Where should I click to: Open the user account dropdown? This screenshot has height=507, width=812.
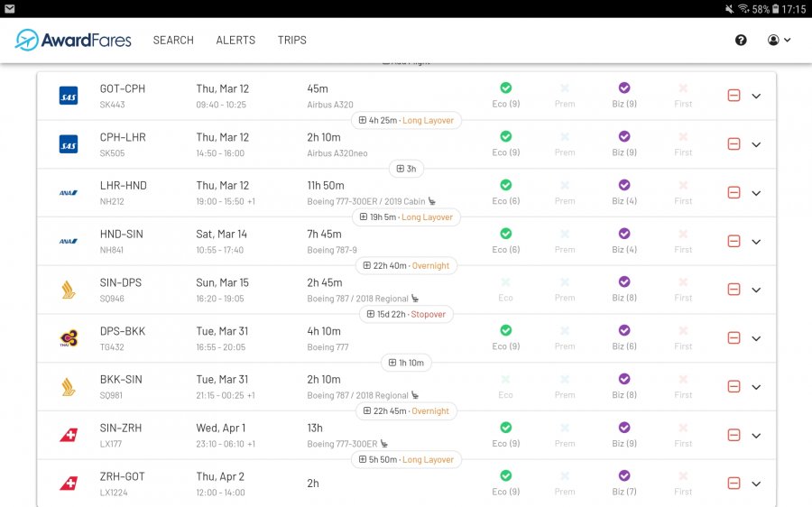click(x=779, y=41)
